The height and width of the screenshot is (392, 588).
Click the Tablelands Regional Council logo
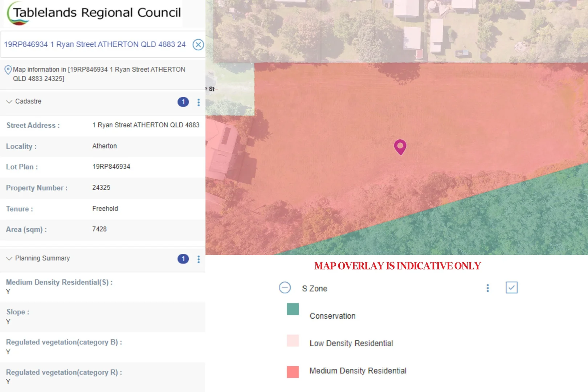pos(93,13)
